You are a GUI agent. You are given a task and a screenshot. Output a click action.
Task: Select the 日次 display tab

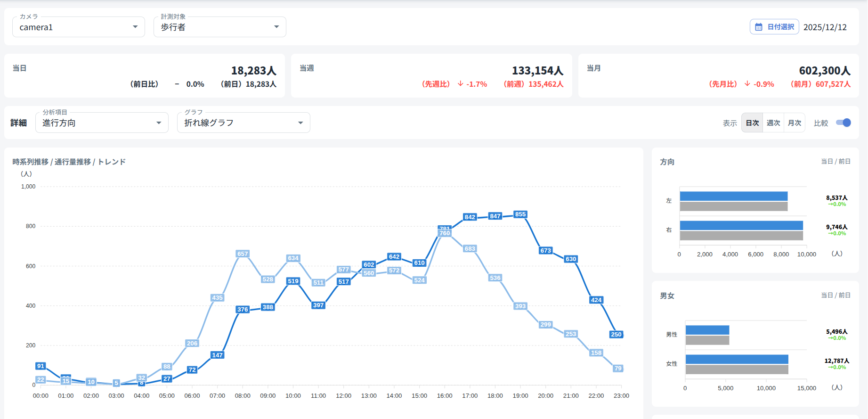(x=752, y=123)
